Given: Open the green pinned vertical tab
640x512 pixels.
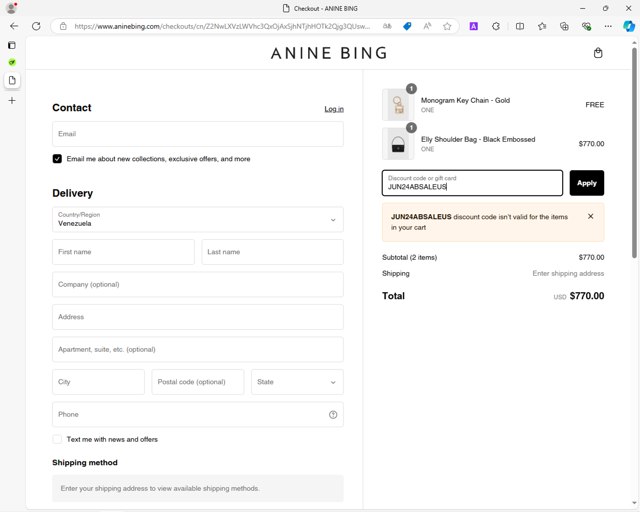Looking at the screenshot, I should (12, 62).
